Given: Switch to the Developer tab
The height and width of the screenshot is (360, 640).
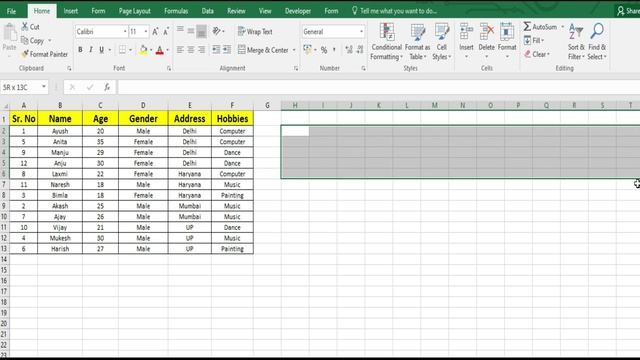Looking at the screenshot, I should (x=298, y=11).
